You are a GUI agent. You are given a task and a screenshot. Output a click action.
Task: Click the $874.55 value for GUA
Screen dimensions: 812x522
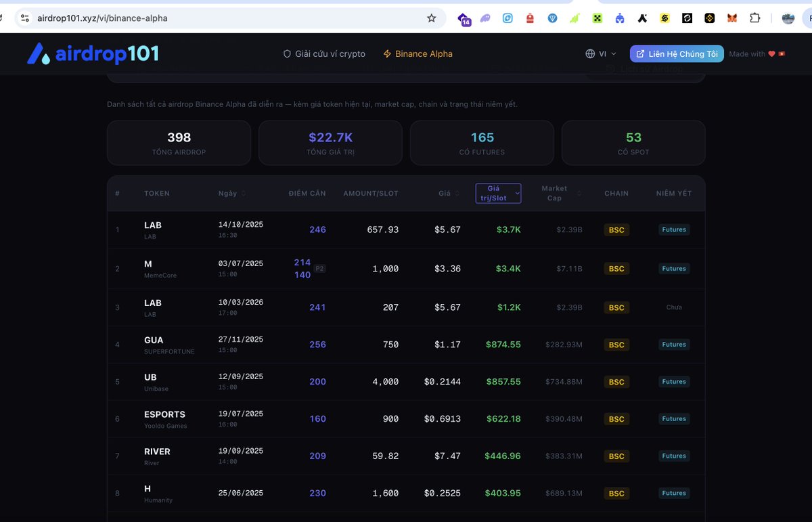[x=503, y=345]
